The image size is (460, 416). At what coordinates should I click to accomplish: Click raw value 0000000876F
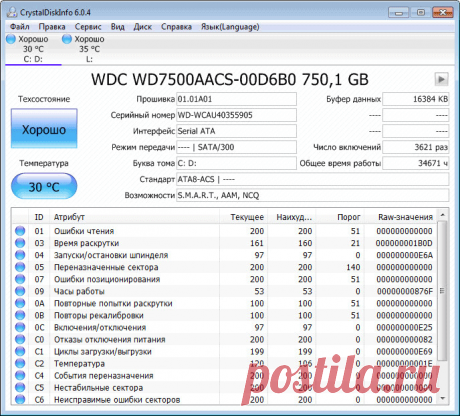pyautogui.click(x=405, y=291)
